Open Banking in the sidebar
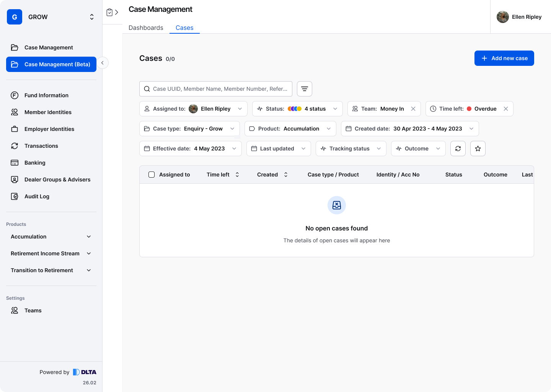This screenshot has height=392, width=551. coord(35,163)
